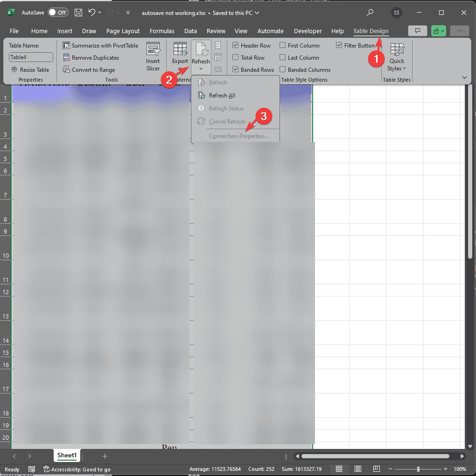
Task: Click Summarize with PivotTable
Action: 100,46
